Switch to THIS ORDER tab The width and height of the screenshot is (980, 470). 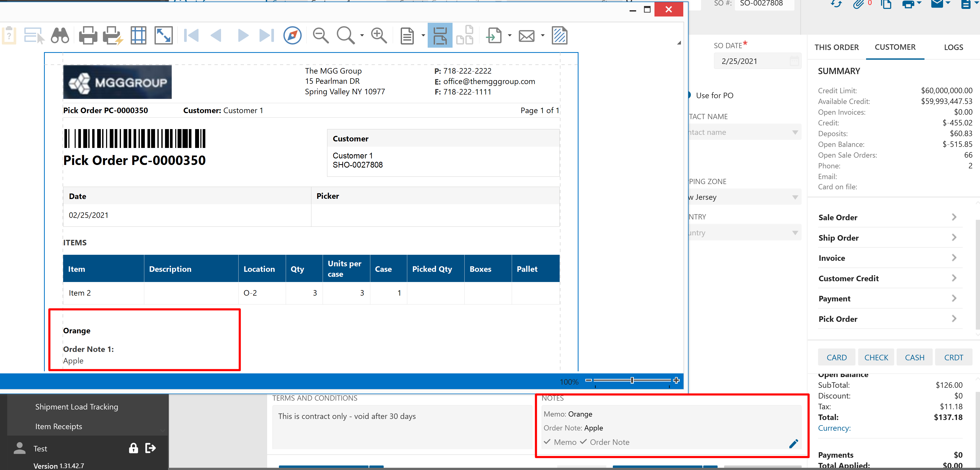[x=836, y=48]
